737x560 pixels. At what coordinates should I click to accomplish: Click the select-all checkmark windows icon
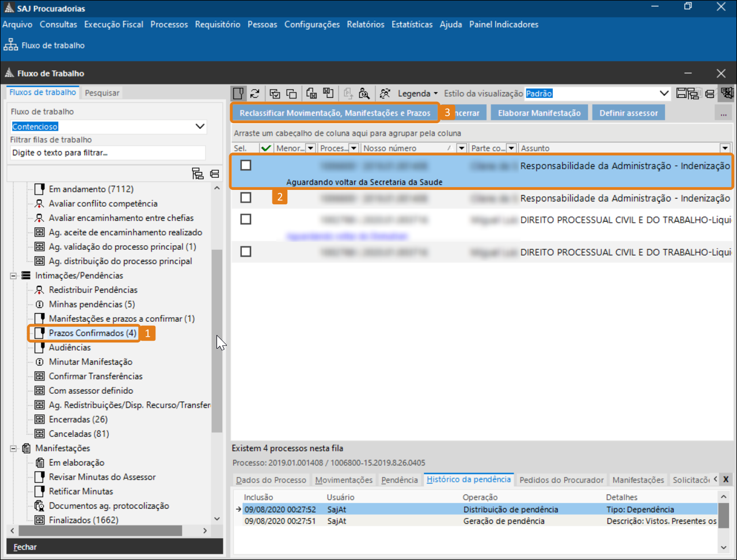click(x=275, y=93)
